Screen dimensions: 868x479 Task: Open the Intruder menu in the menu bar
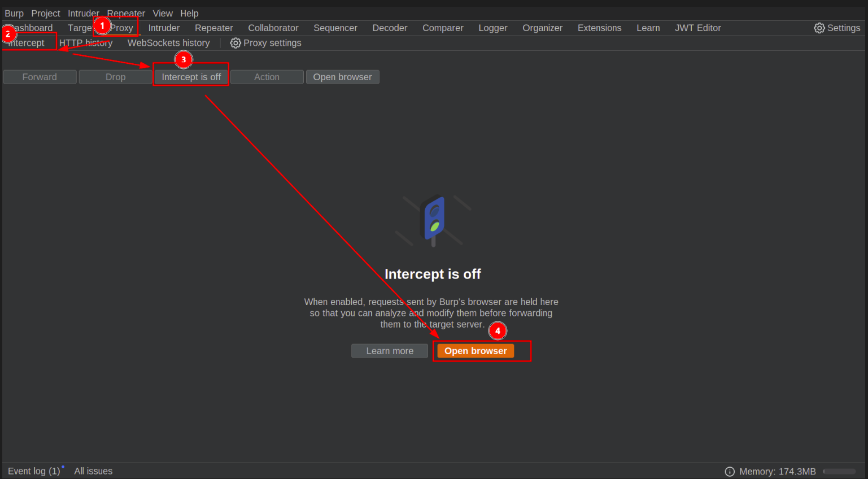tap(84, 13)
